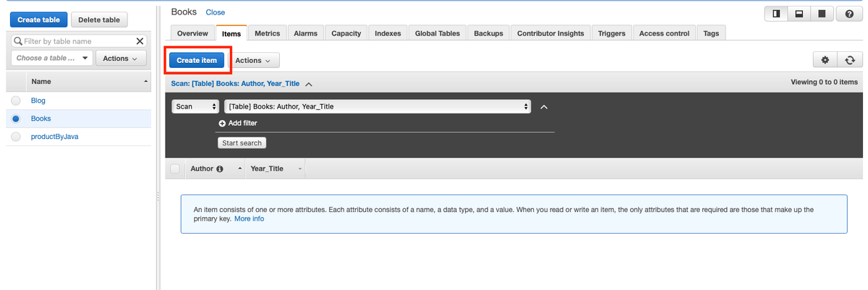
Task: Open the settings gear icon
Action: click(825, 61)
